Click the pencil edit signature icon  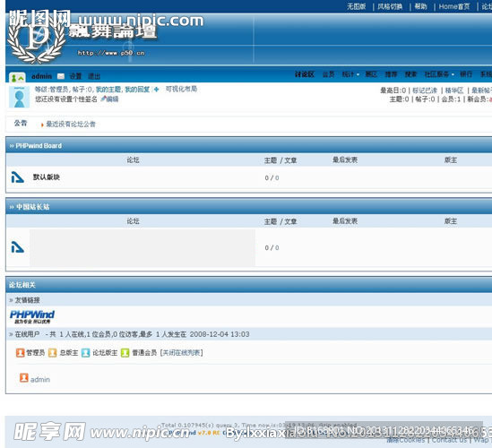103,99
